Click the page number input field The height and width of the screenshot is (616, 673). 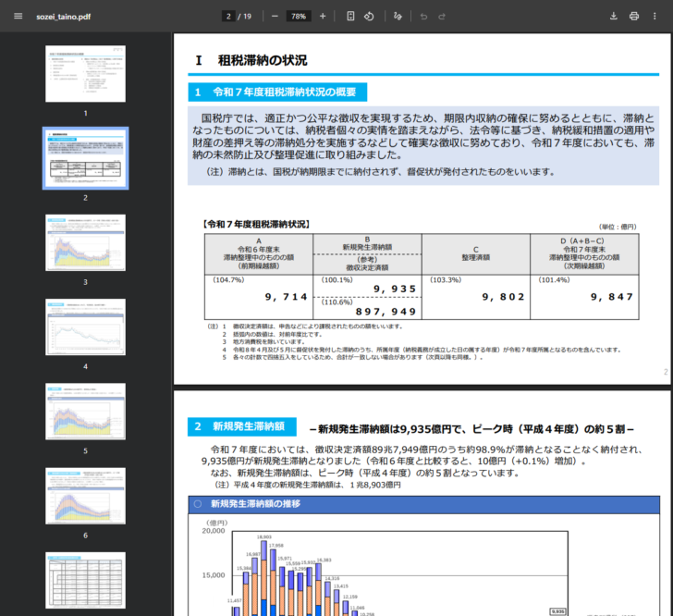pos(228,17)
